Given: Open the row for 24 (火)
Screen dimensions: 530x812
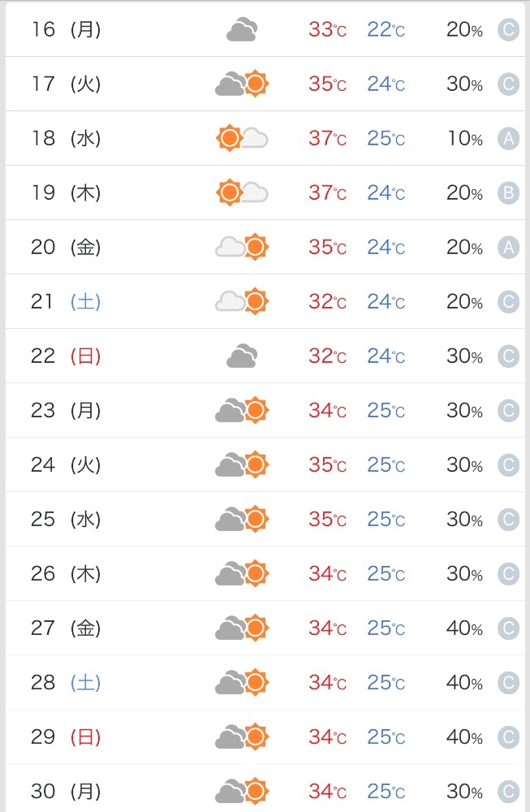Looking at the screenshot, I should [x=265, y=464].
